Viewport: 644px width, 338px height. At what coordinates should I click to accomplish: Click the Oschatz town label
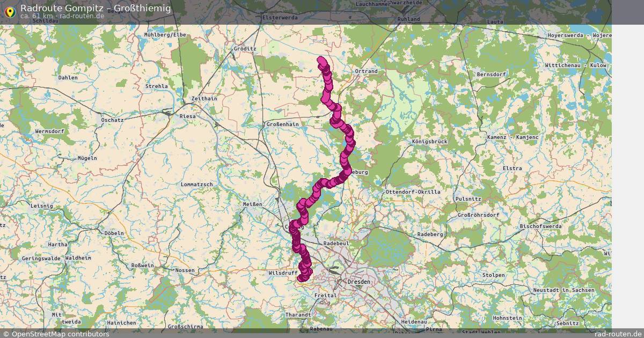click(x=112, y=120)
